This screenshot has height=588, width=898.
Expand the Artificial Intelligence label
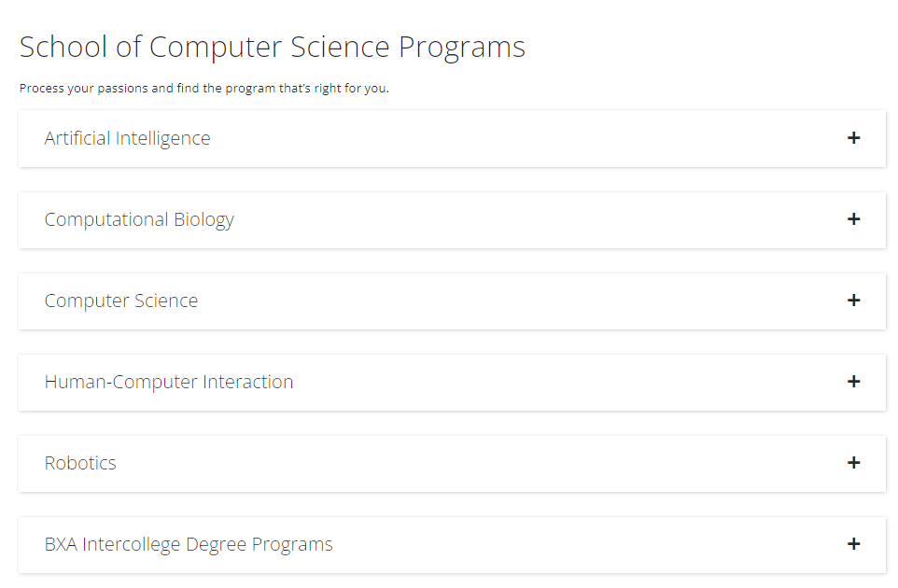pos(127,138)
